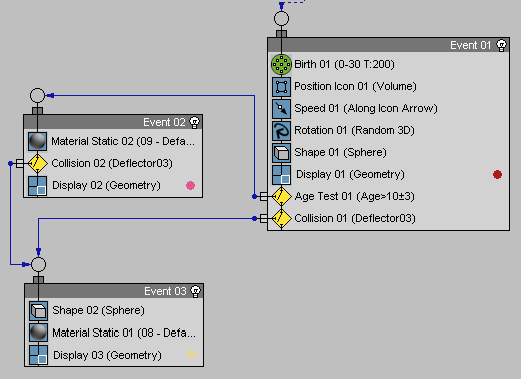Click the Event 02 input circle connector

[37, 96]
